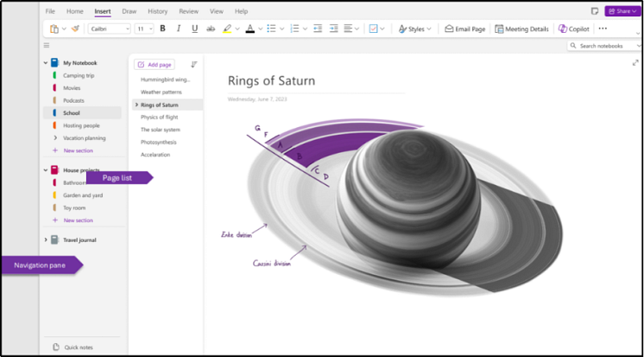Insert a bulleted list

tap(271, 29)
